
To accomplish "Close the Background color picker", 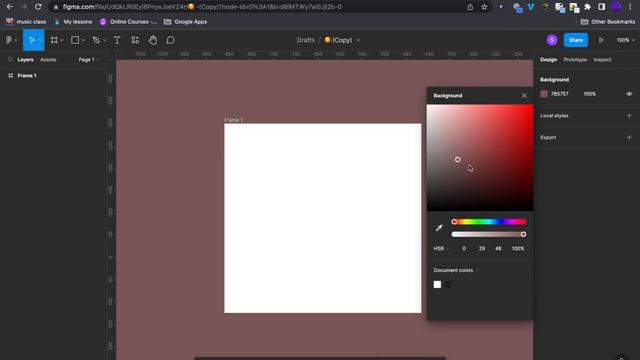I will point(524,96).
